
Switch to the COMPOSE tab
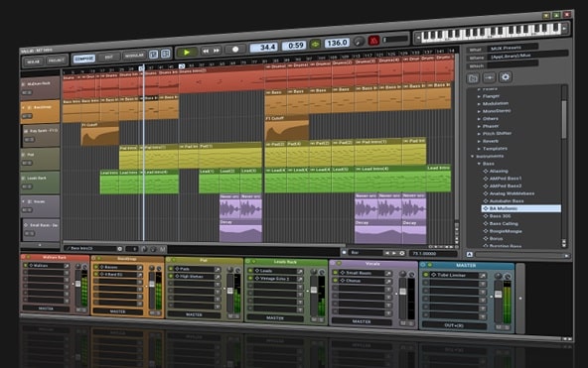tap(84, 59)
